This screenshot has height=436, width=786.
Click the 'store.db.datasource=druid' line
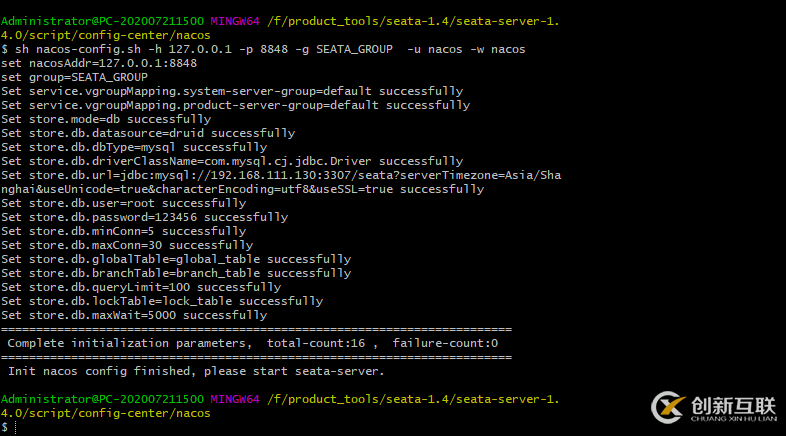click(148, 133)
